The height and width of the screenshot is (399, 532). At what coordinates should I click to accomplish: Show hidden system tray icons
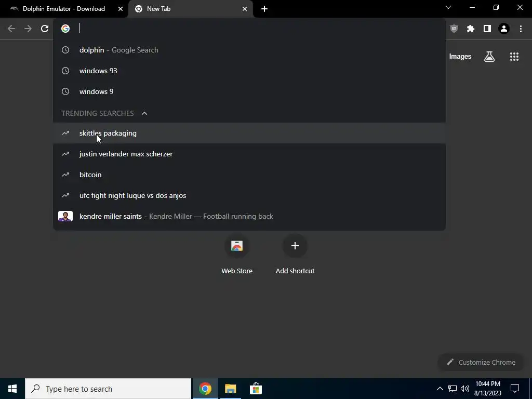pyautogui.click(x=440, y=389)
